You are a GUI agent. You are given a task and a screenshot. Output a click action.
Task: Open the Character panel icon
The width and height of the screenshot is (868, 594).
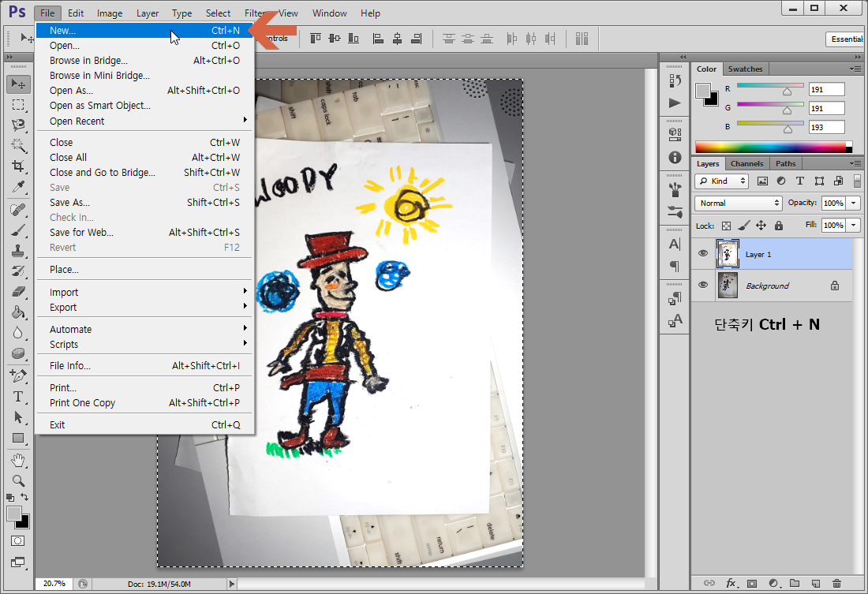click(675, 244)
